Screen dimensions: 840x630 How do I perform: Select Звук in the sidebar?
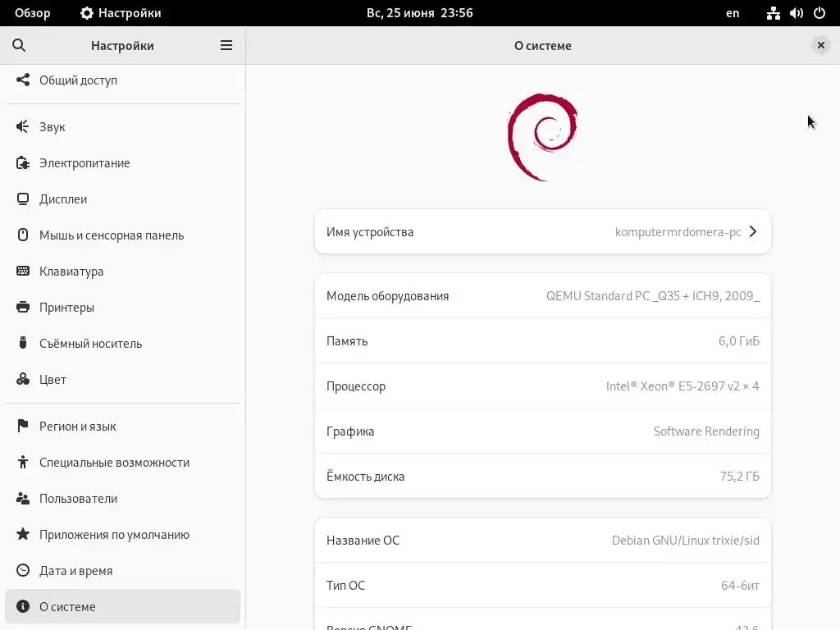click(123, 127)
